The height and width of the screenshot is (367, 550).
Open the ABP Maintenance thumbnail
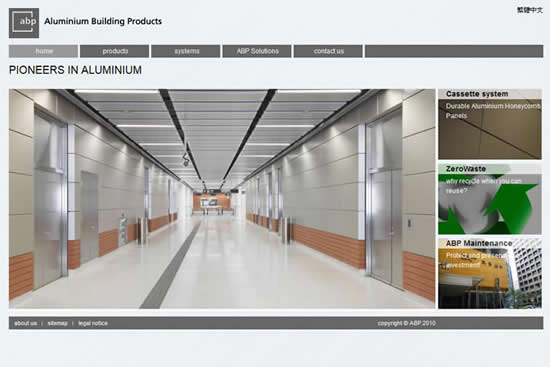[490, 274]
